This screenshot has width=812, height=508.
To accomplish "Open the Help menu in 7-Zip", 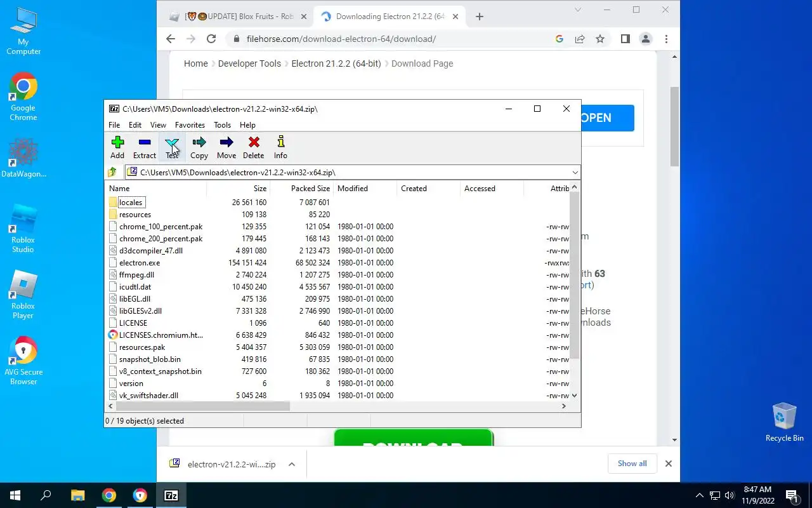I will (247, 125).
